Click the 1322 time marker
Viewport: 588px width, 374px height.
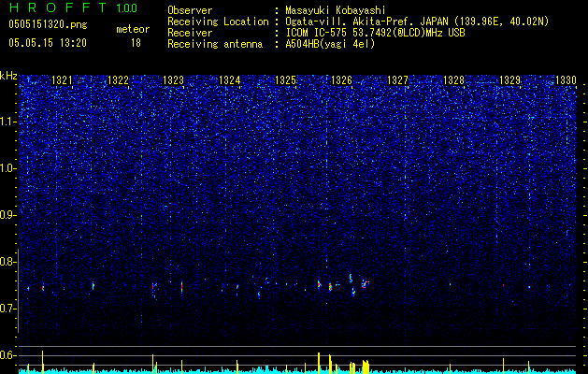118,80
